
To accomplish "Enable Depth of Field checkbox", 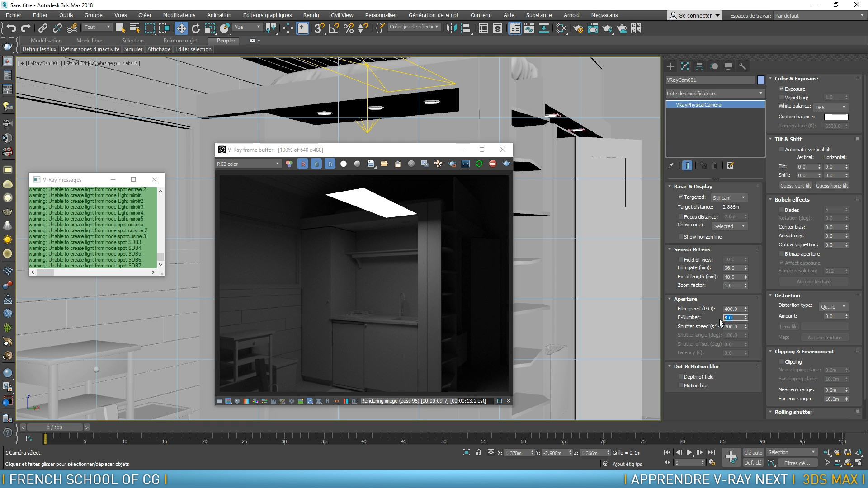I will (680, 376).
